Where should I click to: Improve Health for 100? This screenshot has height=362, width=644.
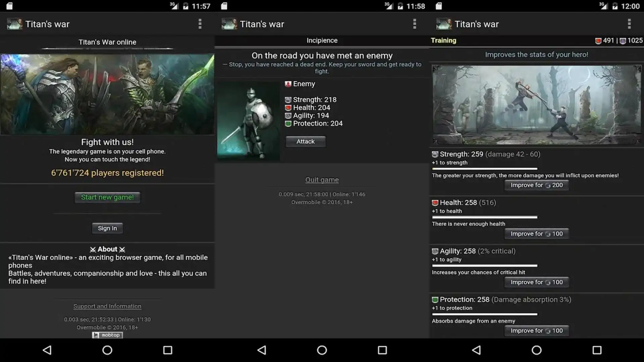[537, 234]
